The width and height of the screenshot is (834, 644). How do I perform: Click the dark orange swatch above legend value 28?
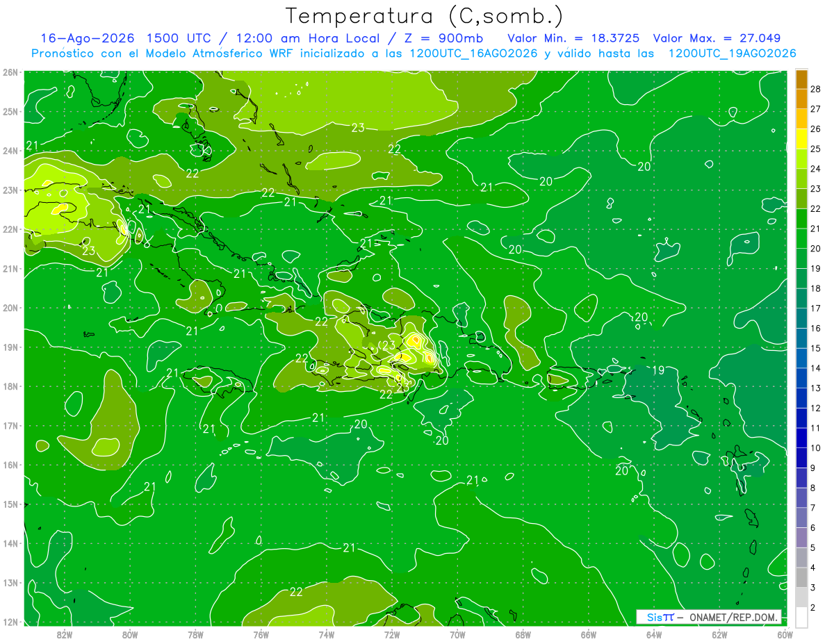[x=801, y=79]
